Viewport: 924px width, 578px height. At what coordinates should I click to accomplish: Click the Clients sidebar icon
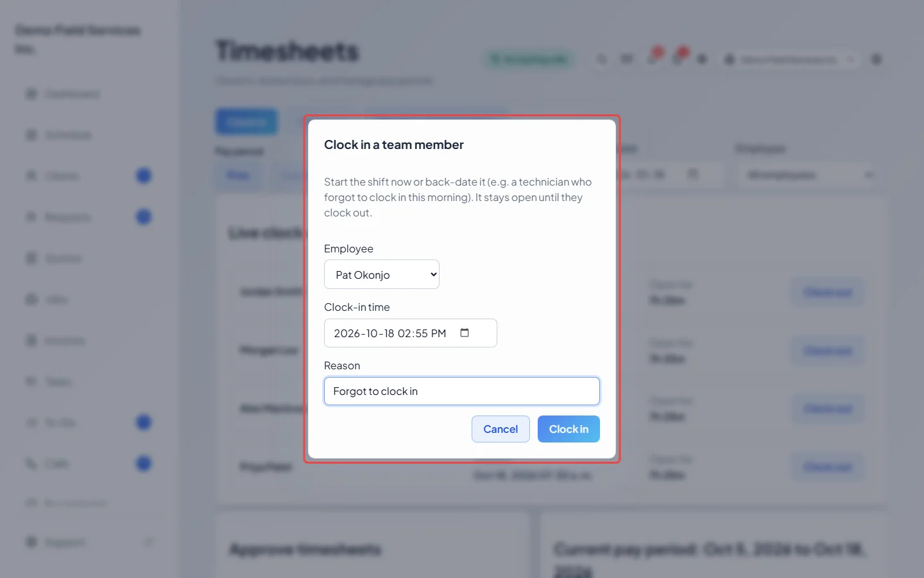(x=31, y=176)
